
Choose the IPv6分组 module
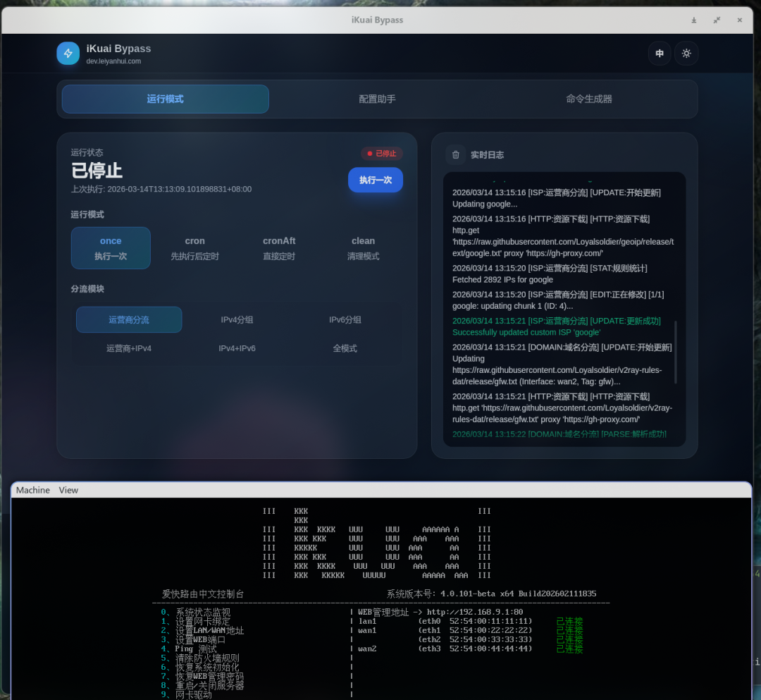[345, 320]
